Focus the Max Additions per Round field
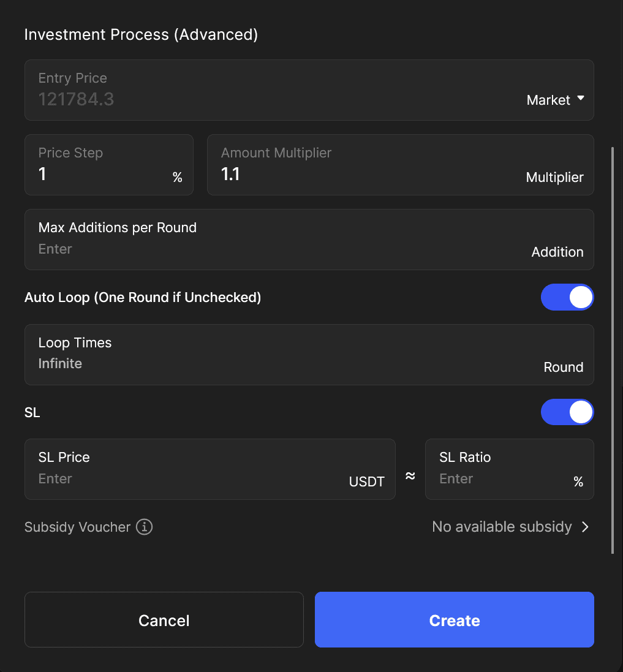 276,249
